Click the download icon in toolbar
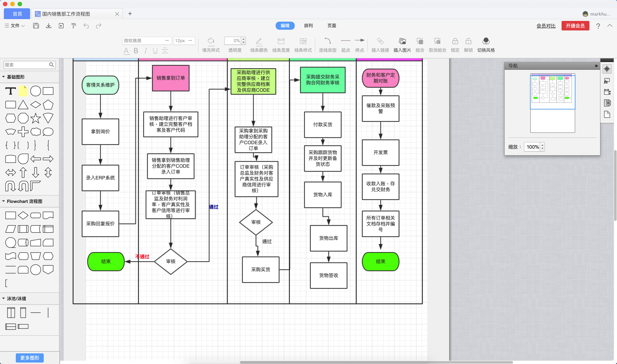 pyautogui.click(x=49, y=26)
